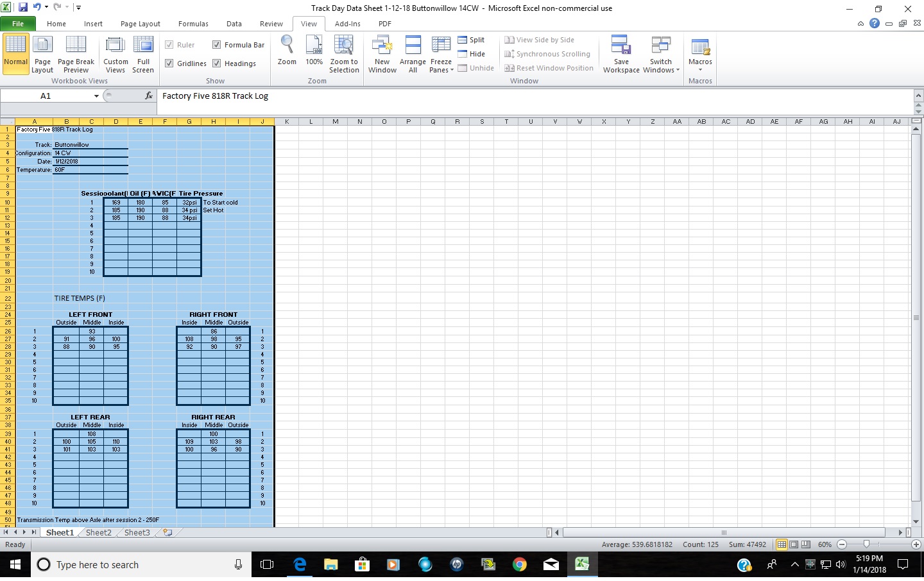The image size is (924, 581).
Task: Switch to the Sheet2 worksheet tab
Action: click(99, 532)
